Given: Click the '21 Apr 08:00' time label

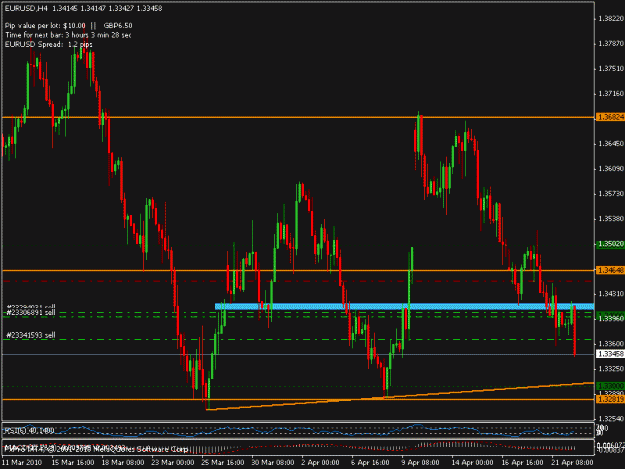Looking at the screenshot, I should 572,462.
